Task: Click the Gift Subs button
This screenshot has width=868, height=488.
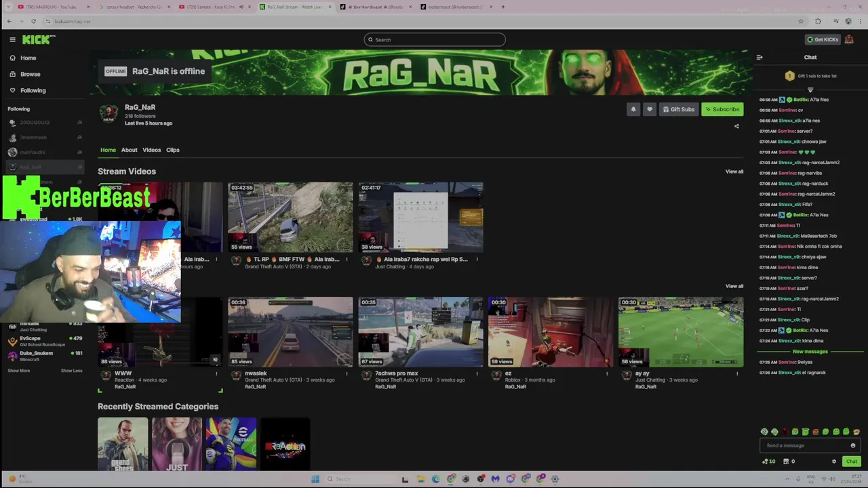Action: pos(679,109)
